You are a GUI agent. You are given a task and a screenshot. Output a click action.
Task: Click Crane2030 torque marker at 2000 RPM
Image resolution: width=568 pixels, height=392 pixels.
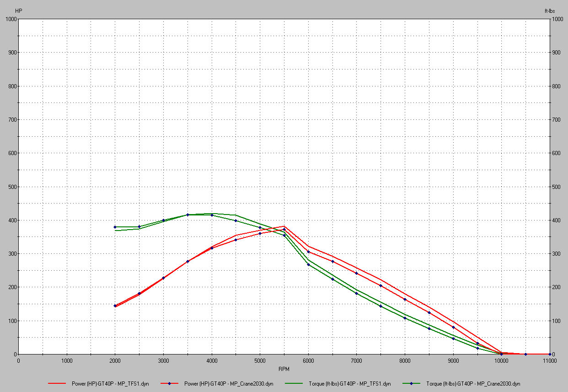[x=115, y=227]
